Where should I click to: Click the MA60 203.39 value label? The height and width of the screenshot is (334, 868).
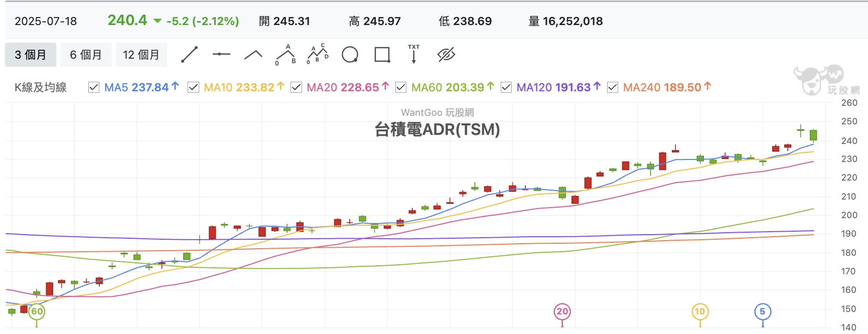(x=453, y=87)
